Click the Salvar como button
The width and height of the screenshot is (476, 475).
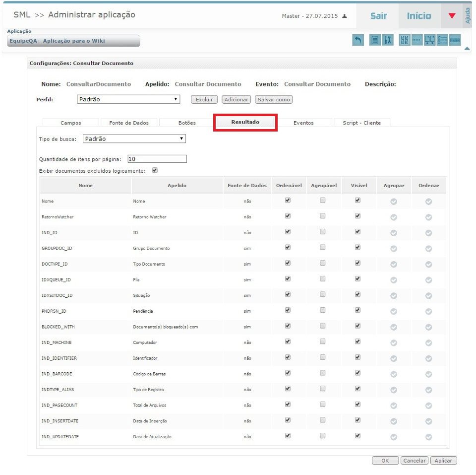pyautogui.click(x=274, y=100)
